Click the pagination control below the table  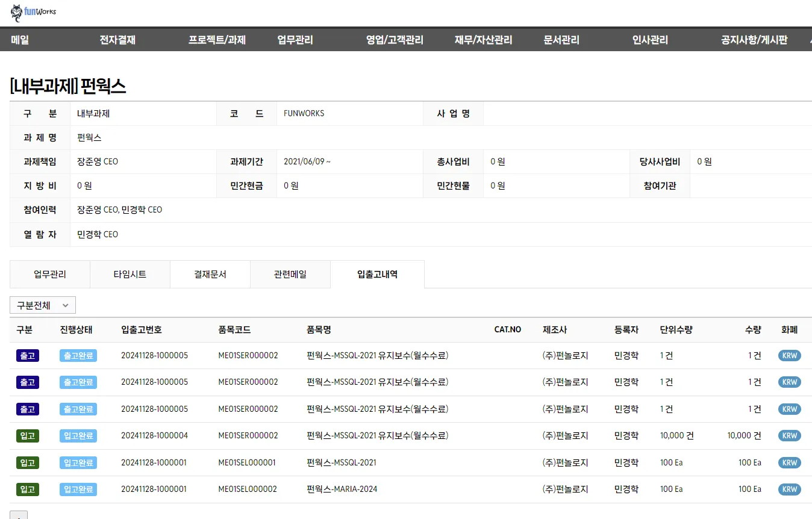pos(18,515)
